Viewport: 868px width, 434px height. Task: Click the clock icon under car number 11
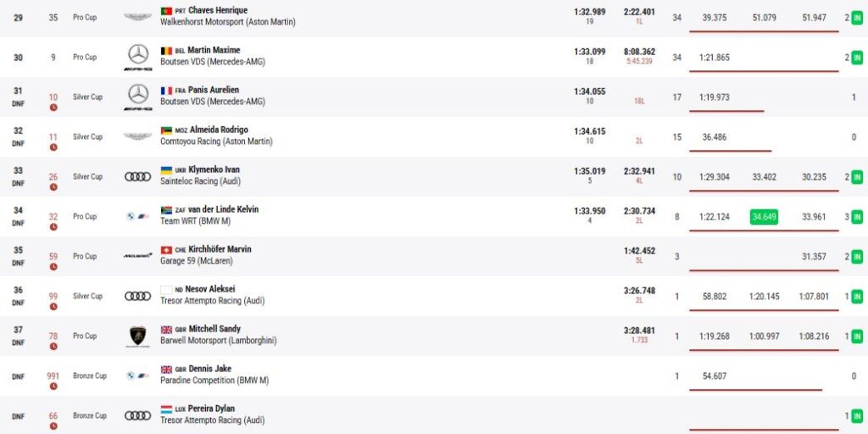click(53, 147)
